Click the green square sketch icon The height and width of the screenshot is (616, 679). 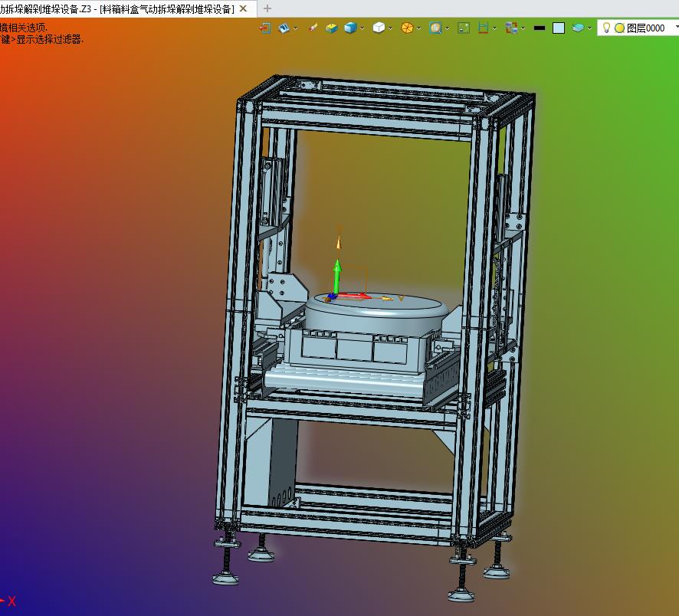pos(464,28)
